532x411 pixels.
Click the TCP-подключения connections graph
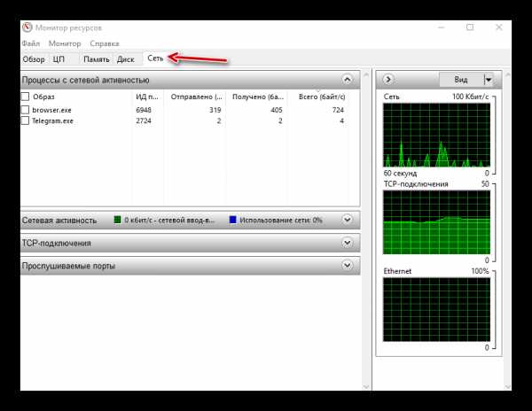(436, 222)
